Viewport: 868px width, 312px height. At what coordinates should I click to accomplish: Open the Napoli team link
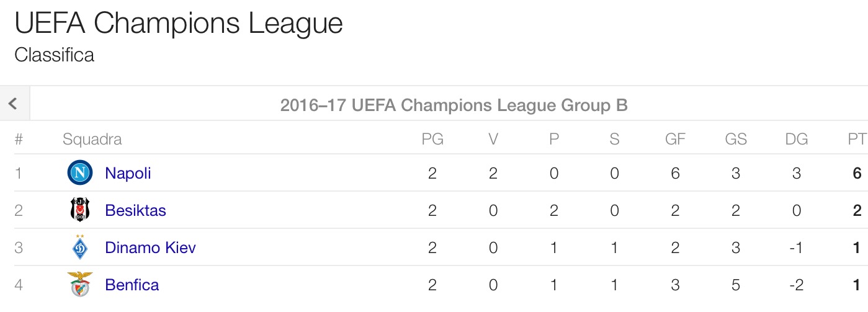(x=128, y=173)
